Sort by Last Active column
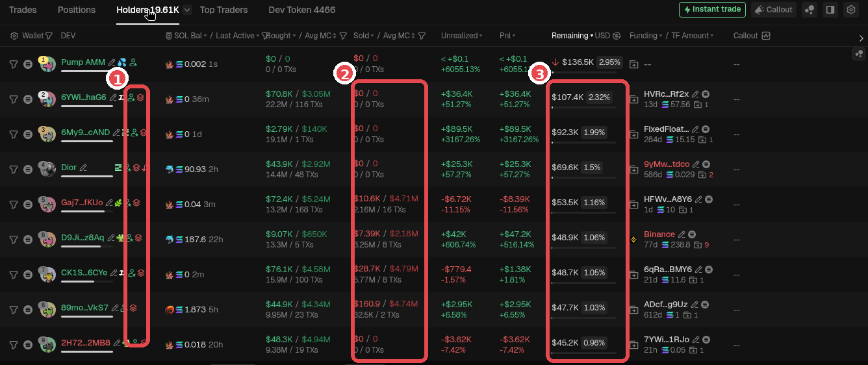Viewport: 868px width, 365px height. pos(237,36)
